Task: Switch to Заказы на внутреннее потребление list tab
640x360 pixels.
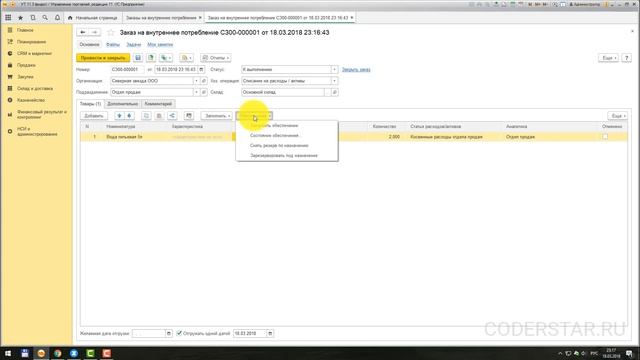Action: coord(161,18)
